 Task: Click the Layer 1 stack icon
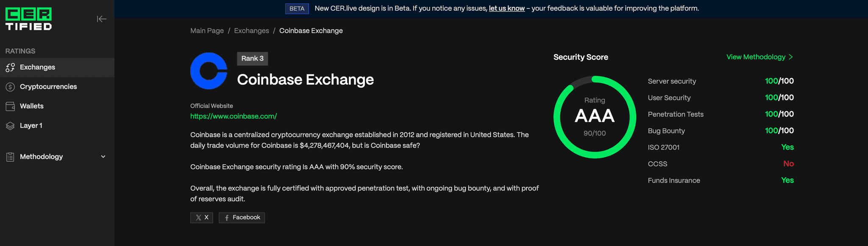point(10,126)
